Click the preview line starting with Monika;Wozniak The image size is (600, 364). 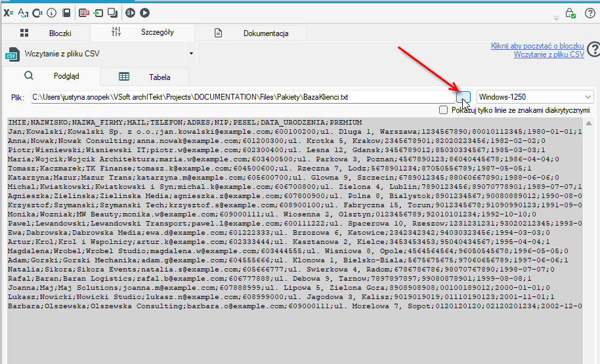coord(272,214)
